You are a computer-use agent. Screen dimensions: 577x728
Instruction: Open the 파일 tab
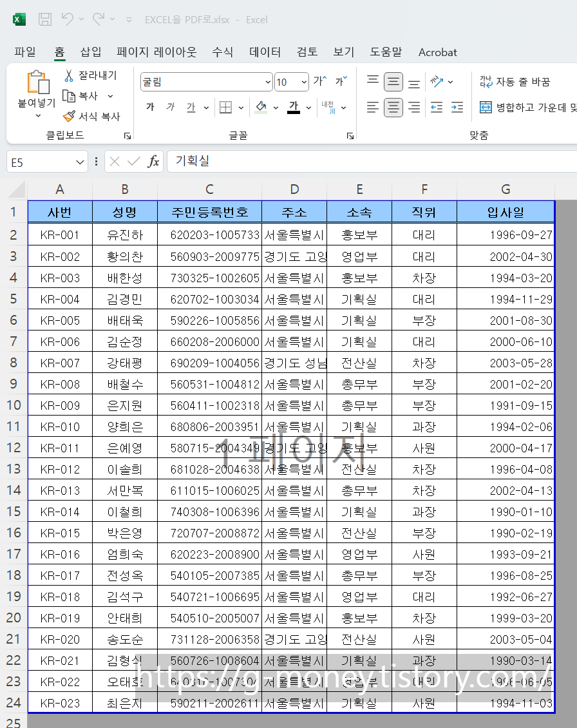tap(25, 52)
